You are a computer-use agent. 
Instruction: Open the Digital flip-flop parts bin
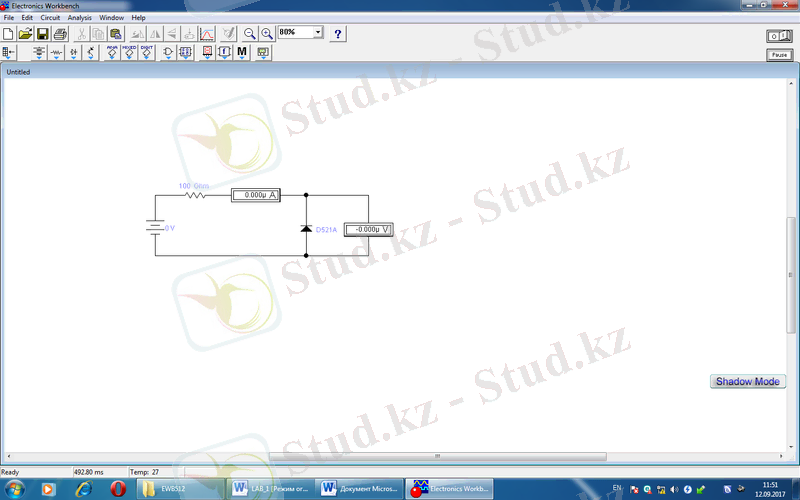coord(185,53)
